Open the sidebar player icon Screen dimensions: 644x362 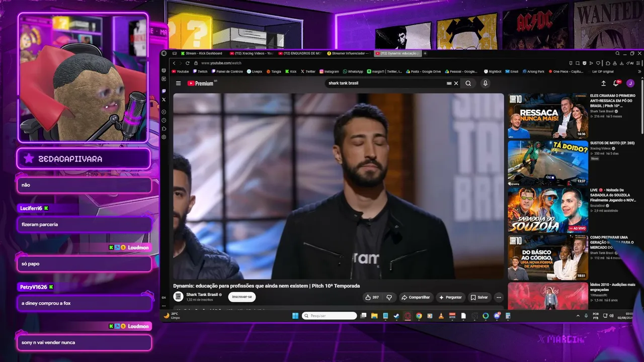(x=164, y=112)
